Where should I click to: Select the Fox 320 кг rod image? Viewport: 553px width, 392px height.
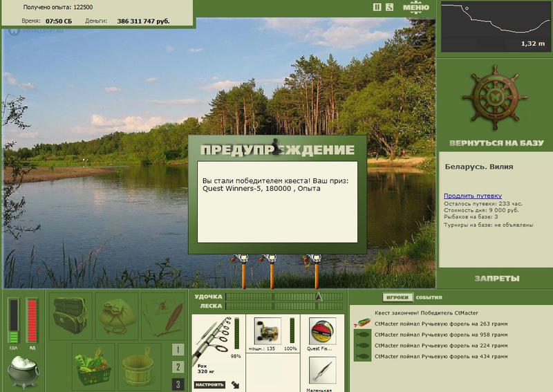pyautogui.click(x=212, y=340)
